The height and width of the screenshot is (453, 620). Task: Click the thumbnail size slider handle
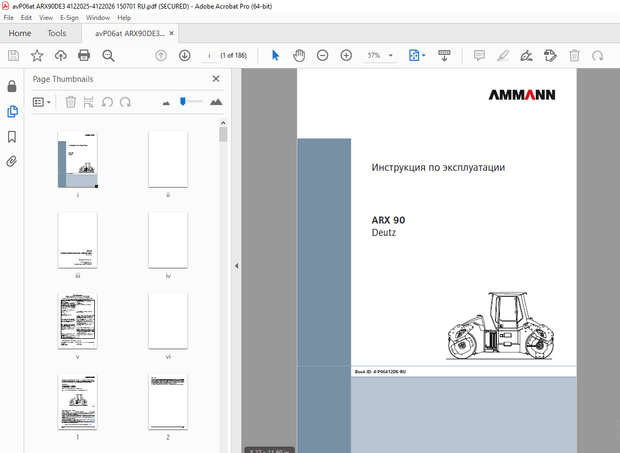click(x=183, y=102)
